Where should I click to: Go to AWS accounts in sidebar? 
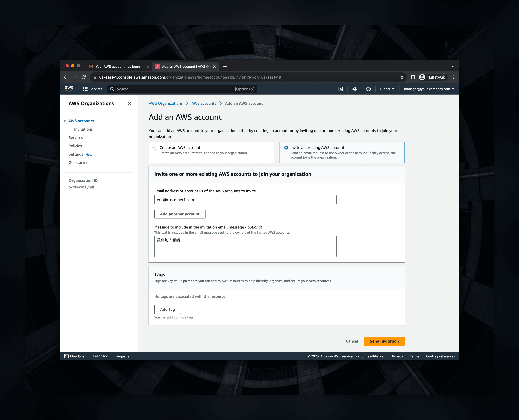coord(81,121)
